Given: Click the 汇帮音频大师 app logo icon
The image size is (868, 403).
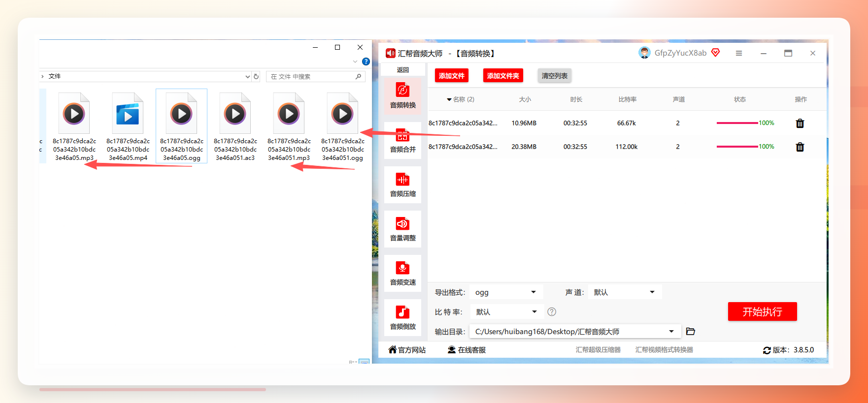Looking at the screenshot, I should [391, 53].
